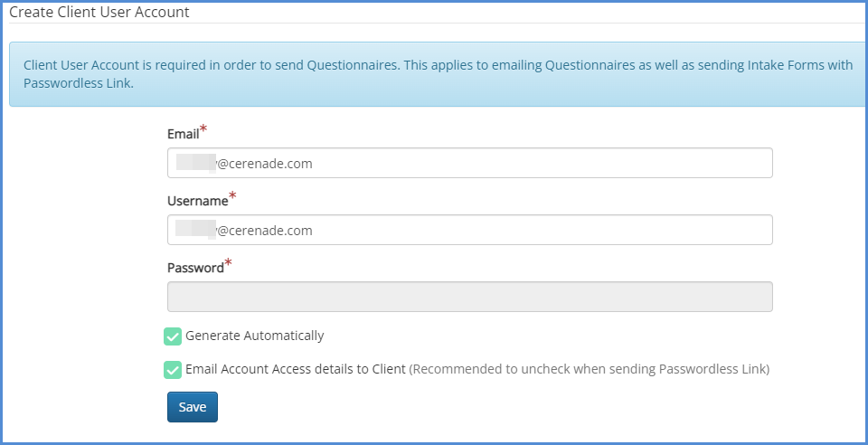Focus the Email input field
Screen dimensions: 868x445
tap(469, 163)
